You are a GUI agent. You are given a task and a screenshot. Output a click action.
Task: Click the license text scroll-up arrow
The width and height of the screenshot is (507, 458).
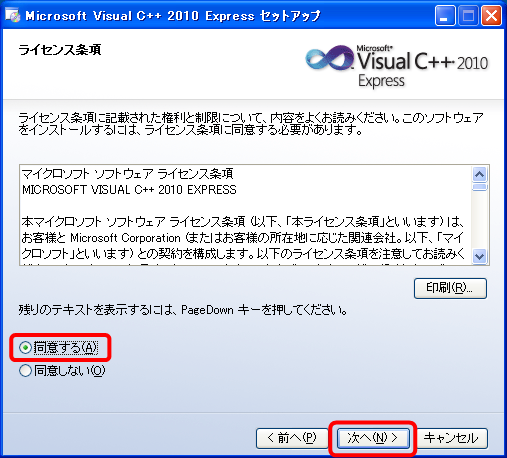tap(479, 174)
